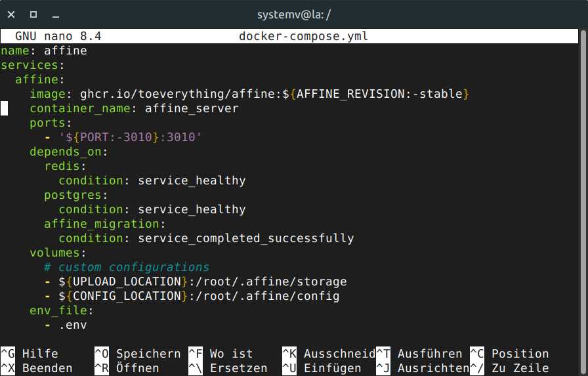
Task: Activate the ^F Wo ist search shortcut
Action: [220, 354]
